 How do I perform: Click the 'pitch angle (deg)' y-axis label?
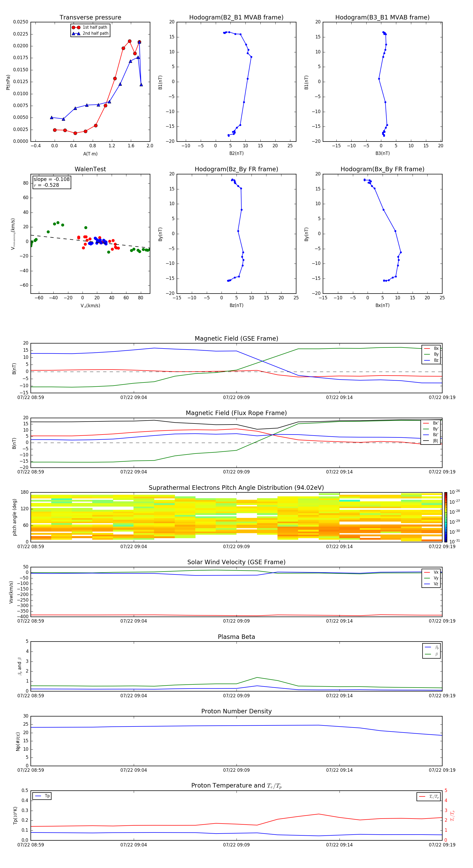tap(14, 517)
